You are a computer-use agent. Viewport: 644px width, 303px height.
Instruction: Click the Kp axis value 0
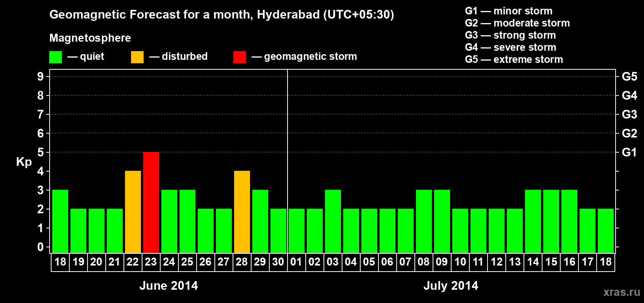[41, 247]
